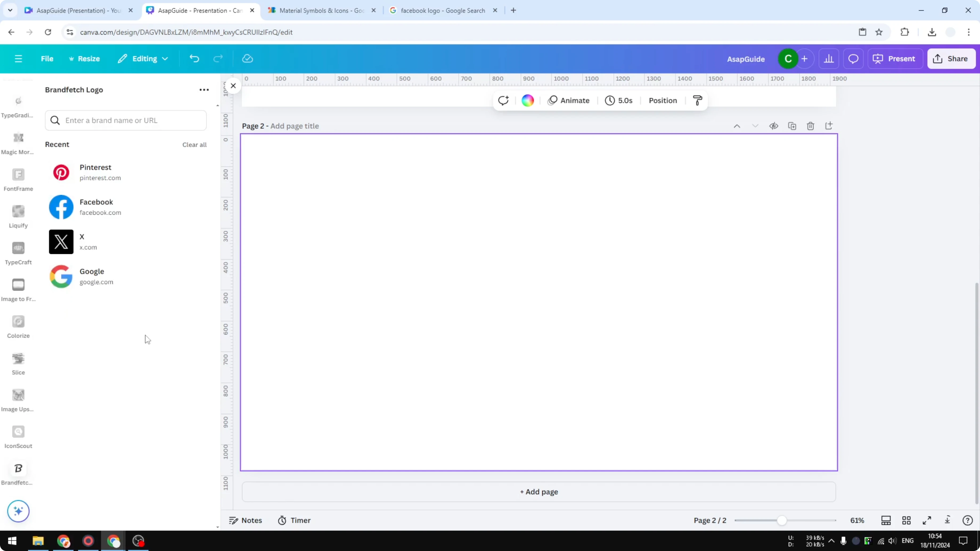Image resolution: width=980 pixels, height=551 pixels.
Task: Clear all recent Brandfetch searches
Action: 194,145
